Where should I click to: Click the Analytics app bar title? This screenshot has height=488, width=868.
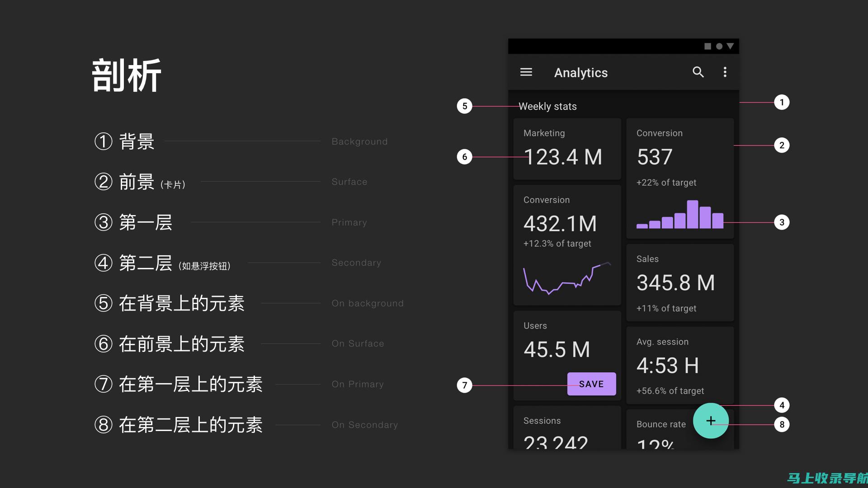[581, 73]
